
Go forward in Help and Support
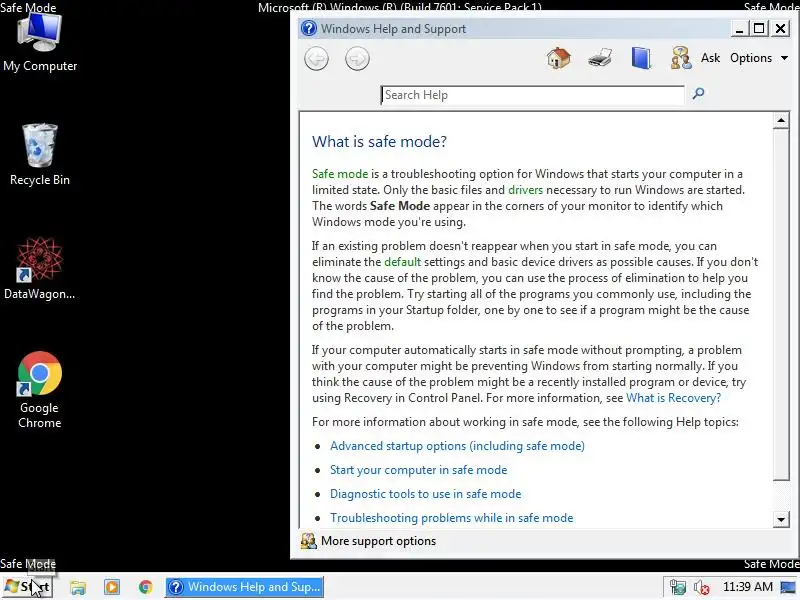click(x=357, y=59)
